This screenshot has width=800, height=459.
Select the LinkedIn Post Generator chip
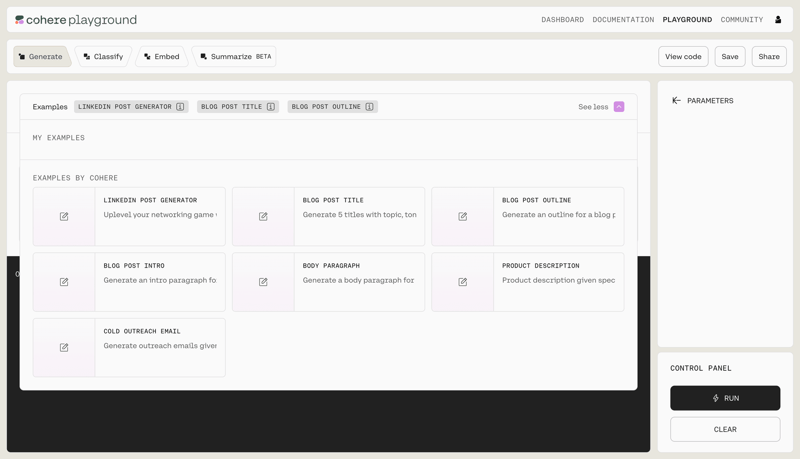(x=131, y=107)
